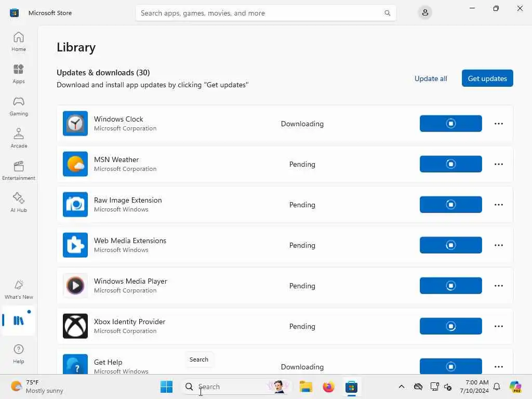This screenshot has width=532, height=399.
Task: Open the Home section in sidebar
Action: pyautogui.click(x=19, y=42)
